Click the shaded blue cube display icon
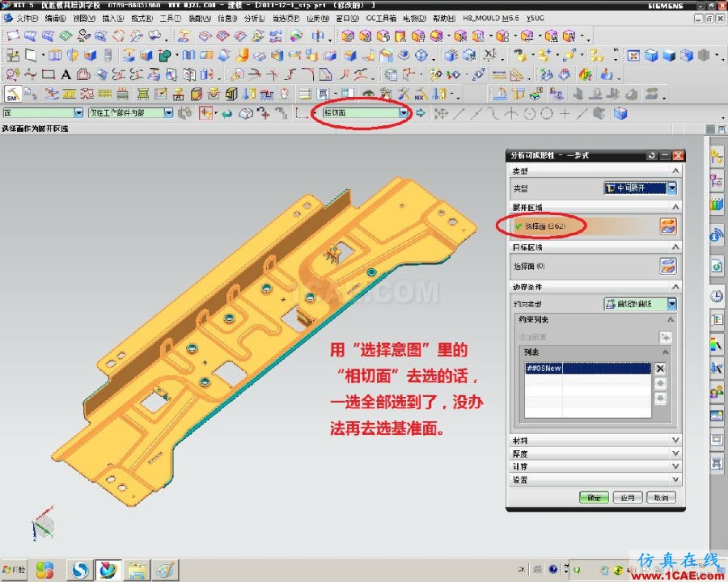Screen dimensions: 728x582 669,56
